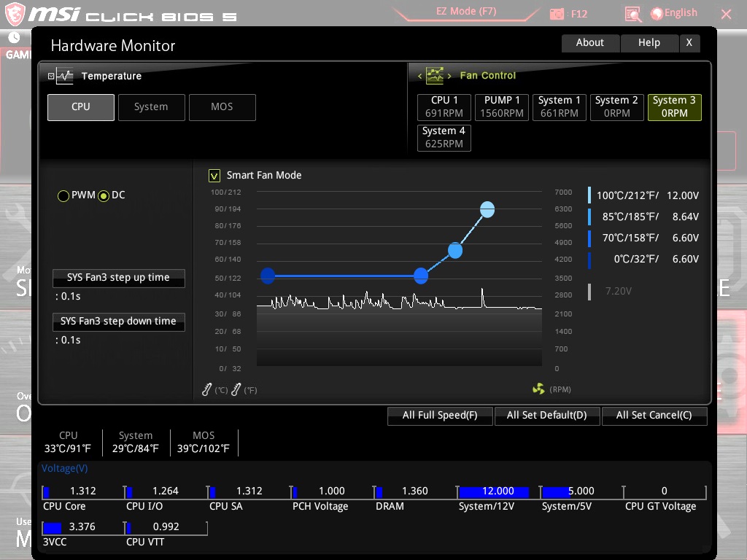747x560 pixels.
Task: Select the PUMP 1 fan 1560RPM
Action: (502, 107)
